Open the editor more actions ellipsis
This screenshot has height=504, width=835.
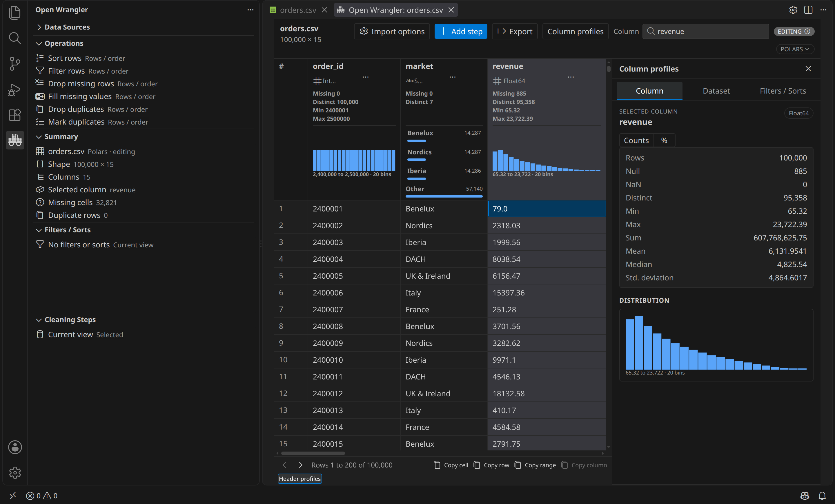(823, 10)
